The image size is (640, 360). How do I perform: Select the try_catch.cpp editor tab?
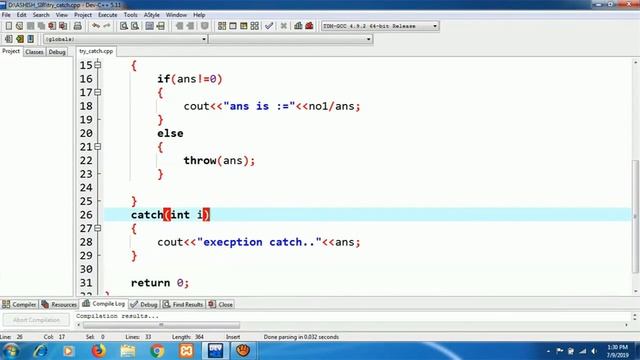96,51
